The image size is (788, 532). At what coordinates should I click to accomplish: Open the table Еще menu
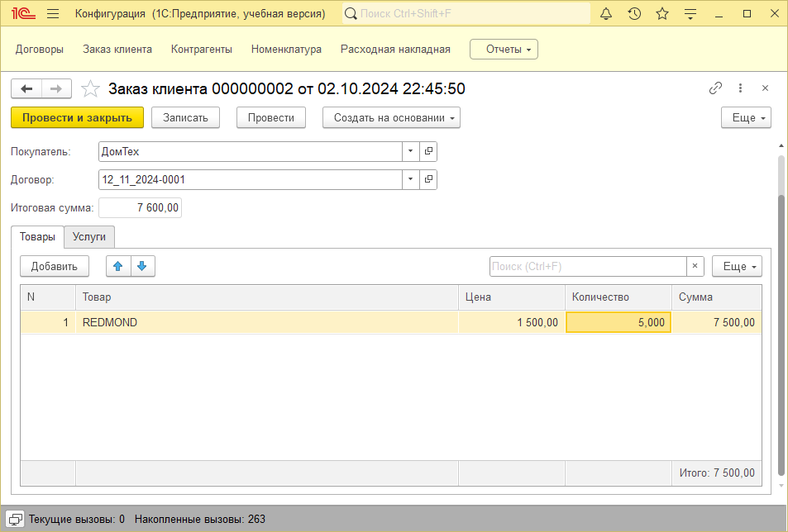737,266
